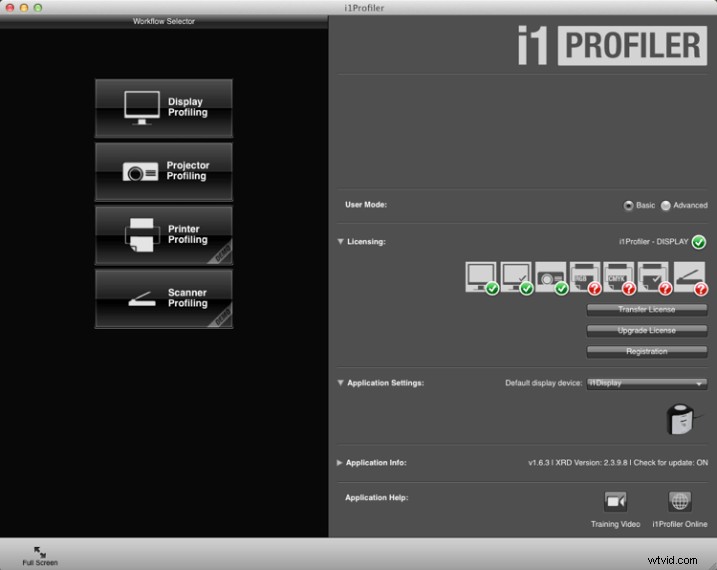The height and width of the screenshot is (570, 717).
Task: Click the green check beside i1Profiler - DISPLAY
Action: 699,241
